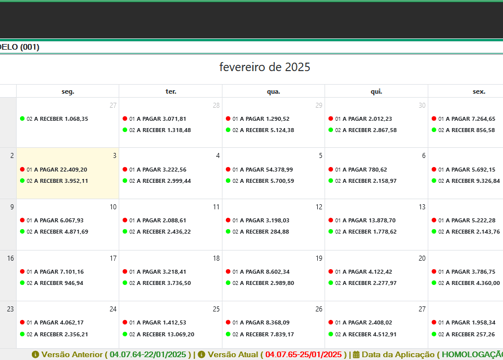Open the A PAGAR 7.101,16 entry
This screenshot has height=360, width=503.
pos(52,271)
